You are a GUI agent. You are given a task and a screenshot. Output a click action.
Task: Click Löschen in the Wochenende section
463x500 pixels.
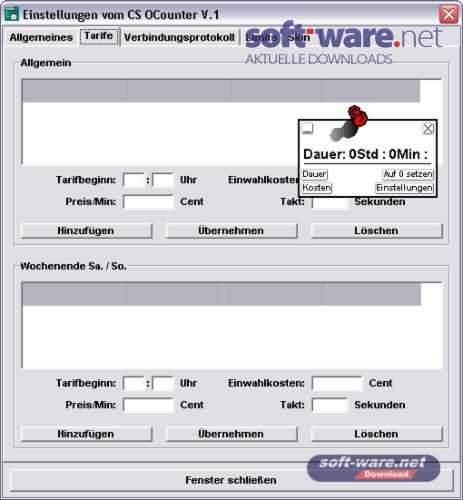click(x=377, y=434)
